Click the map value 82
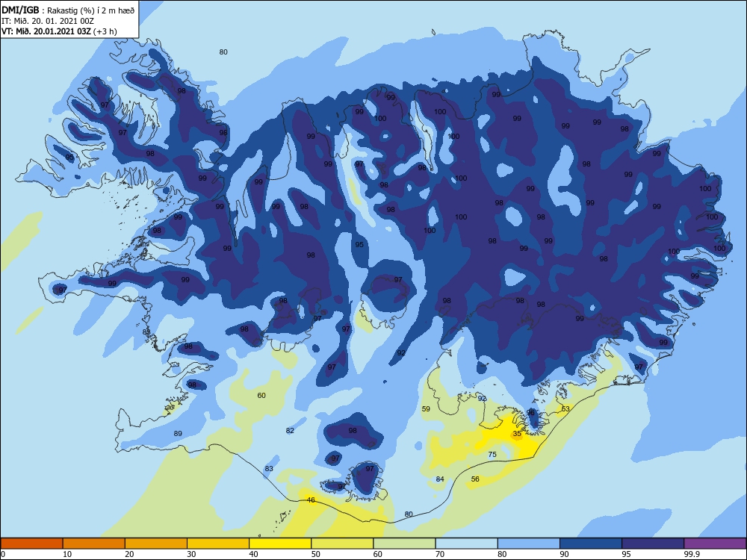The image size is (747, 560). tap(290, 431)
